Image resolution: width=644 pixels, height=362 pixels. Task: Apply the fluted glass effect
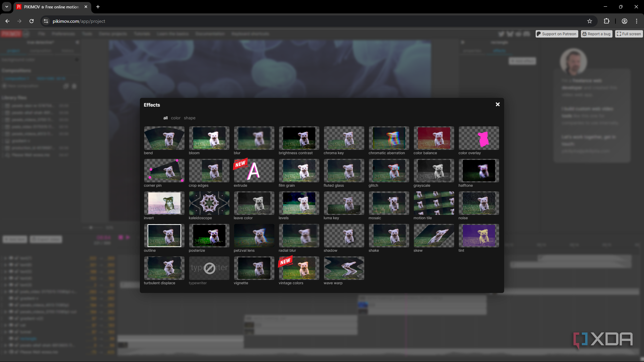[344, 170]
